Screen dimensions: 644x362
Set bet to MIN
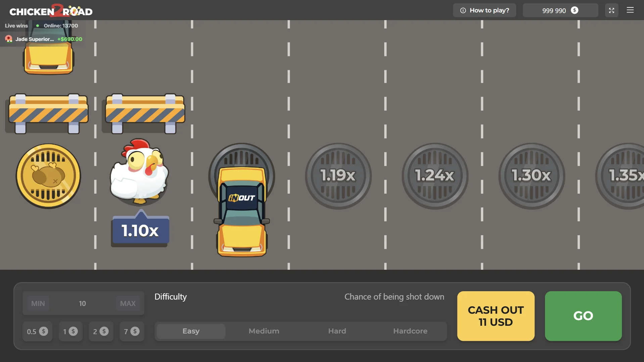[38, 303]
